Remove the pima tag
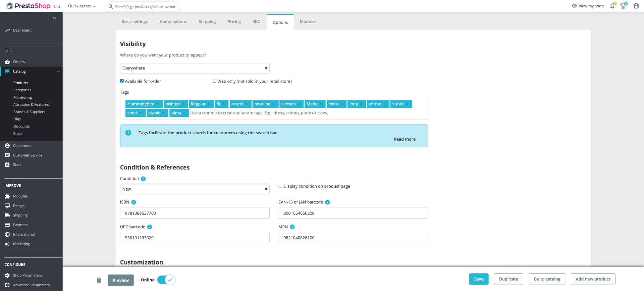This screenshot has width=644, height=291. click(184, 113)
